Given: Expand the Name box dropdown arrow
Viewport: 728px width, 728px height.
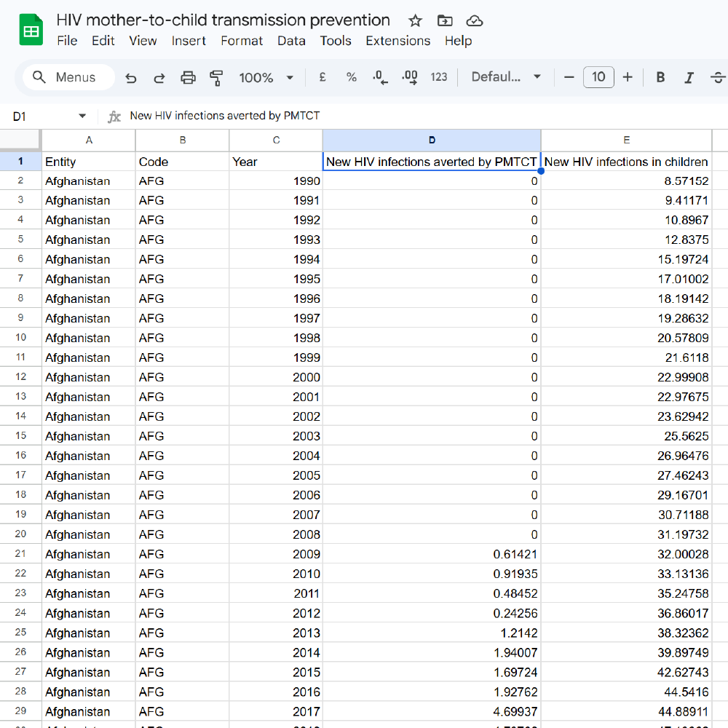Looking at the screenshot, I should [82, 116].
